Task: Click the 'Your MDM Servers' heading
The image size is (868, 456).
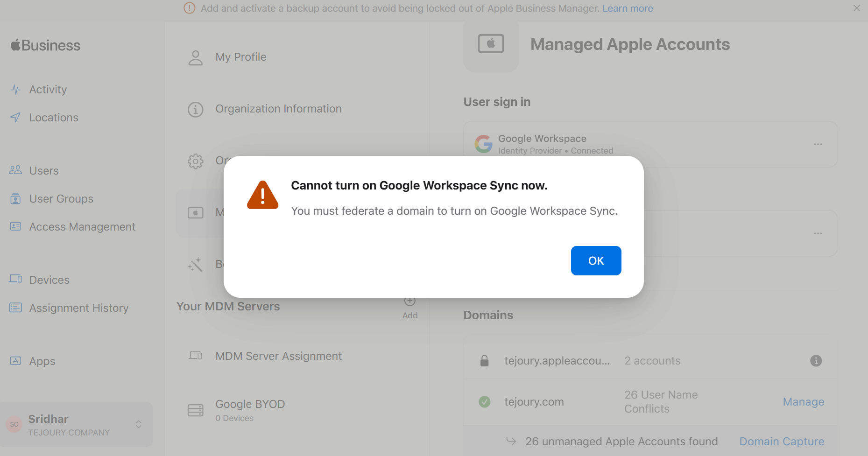Action: point(228,307)
